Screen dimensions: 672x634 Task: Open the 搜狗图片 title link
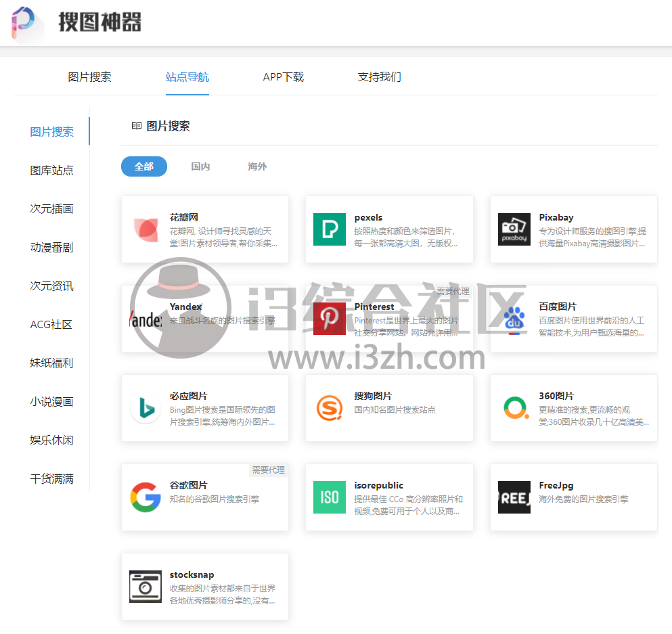373,397
